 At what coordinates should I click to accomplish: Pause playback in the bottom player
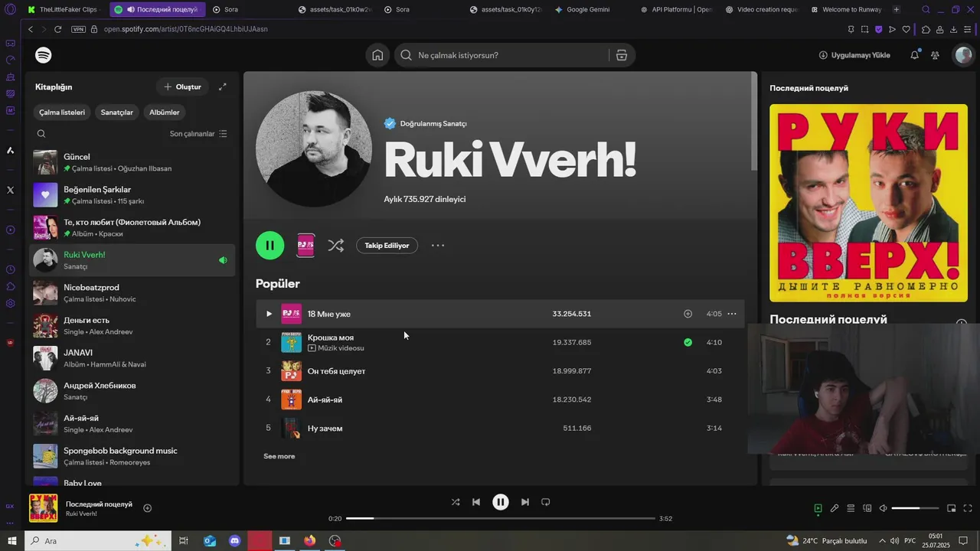[x=500, y=502]
